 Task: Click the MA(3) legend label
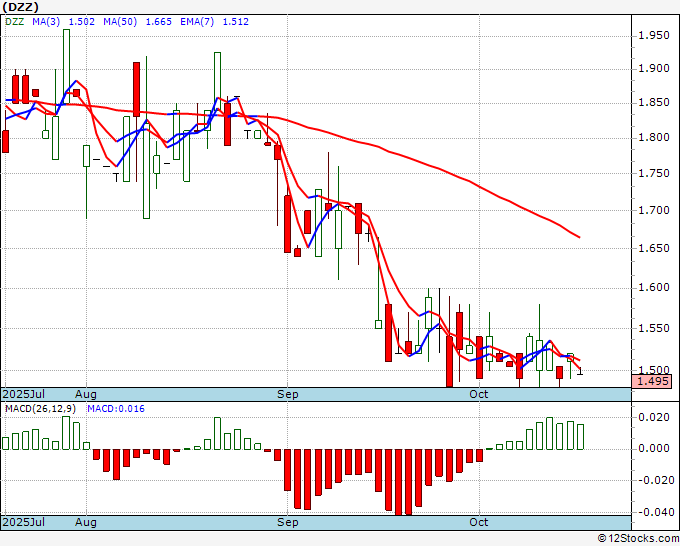pos(46,21)
